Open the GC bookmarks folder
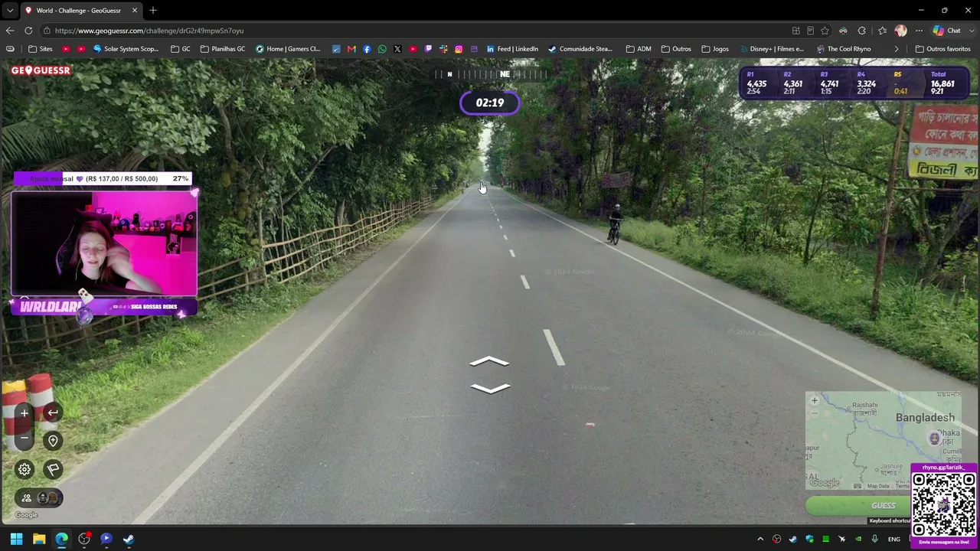 pyautogui.click(x=181, y=49)
